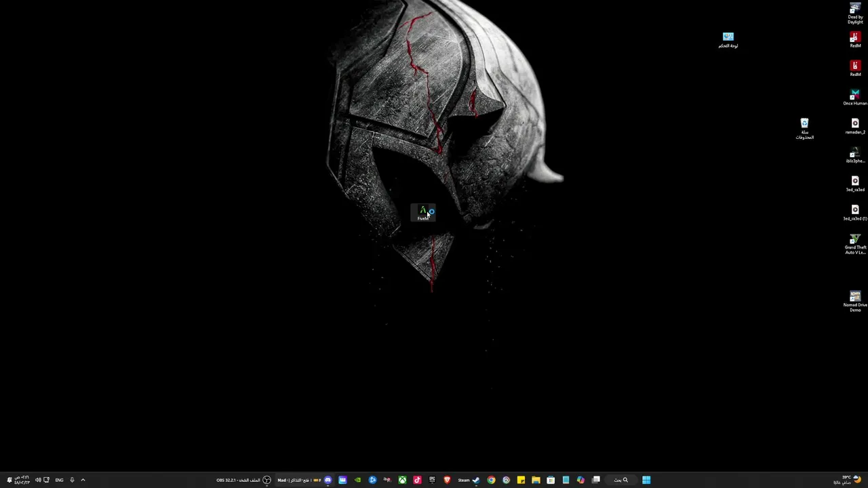Launch Copilot from the taskbar
The image size is (868, 488).
tap(580, 480)
